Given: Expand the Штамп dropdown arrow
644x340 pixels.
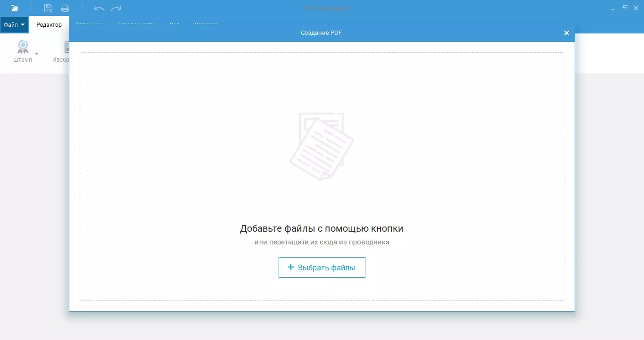Looking at the screenshot, I should (37, 53).
